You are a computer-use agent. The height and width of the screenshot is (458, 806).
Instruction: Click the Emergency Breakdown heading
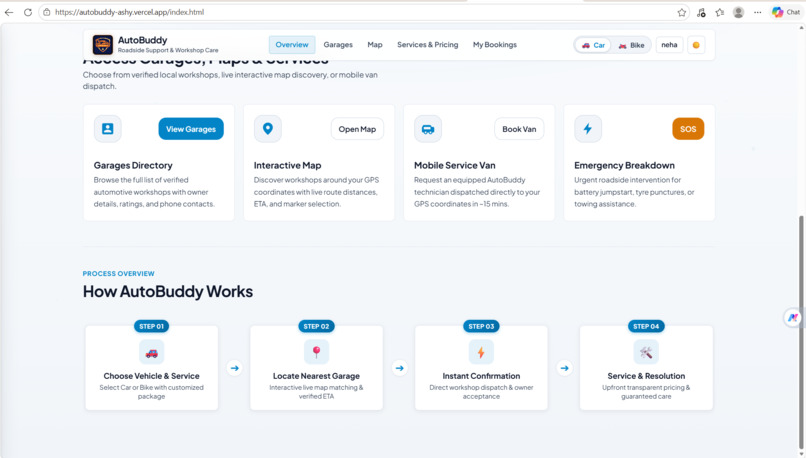[625, 166]
